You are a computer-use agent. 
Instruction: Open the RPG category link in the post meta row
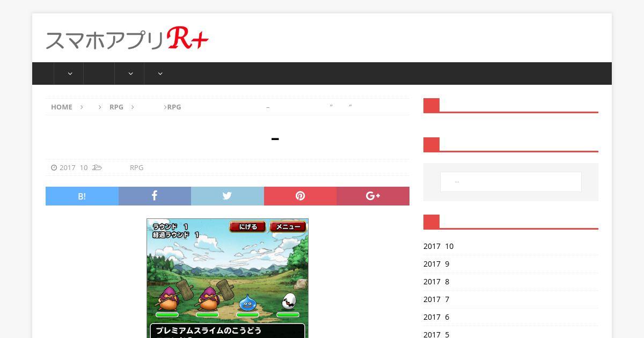pos(136,167)
